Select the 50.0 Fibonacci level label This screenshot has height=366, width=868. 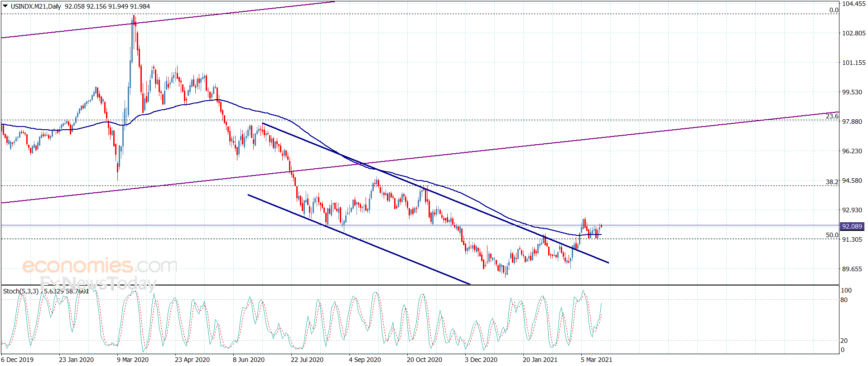tap(832, 235)
